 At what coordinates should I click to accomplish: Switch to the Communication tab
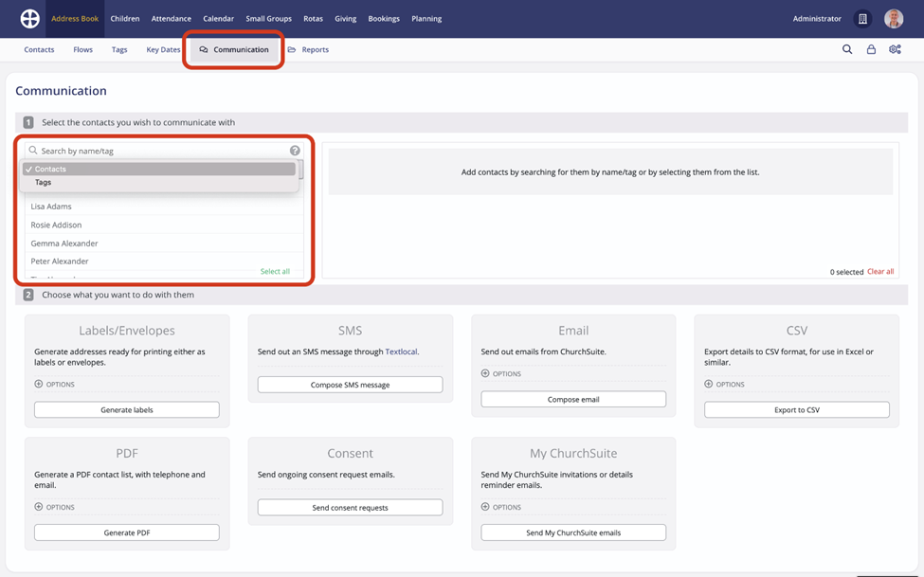[234, 50]
